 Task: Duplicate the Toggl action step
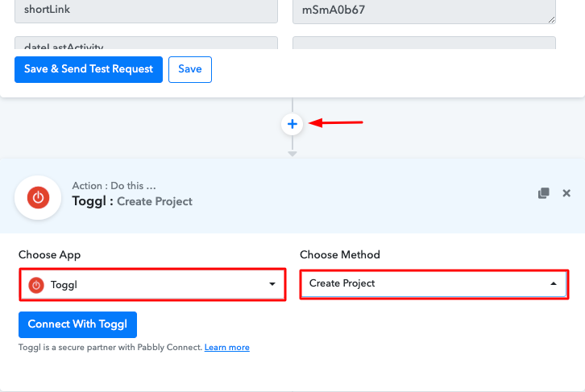pyautogui.click(x=544, y=193)
